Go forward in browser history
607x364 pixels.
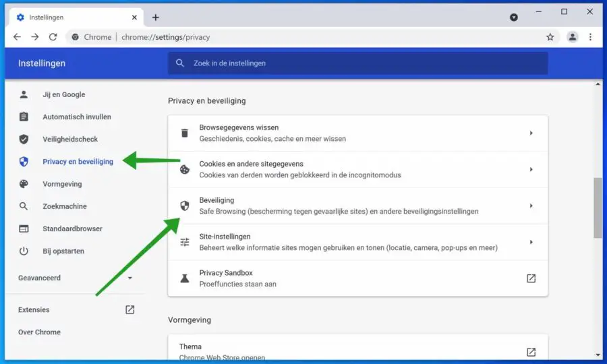35,37
